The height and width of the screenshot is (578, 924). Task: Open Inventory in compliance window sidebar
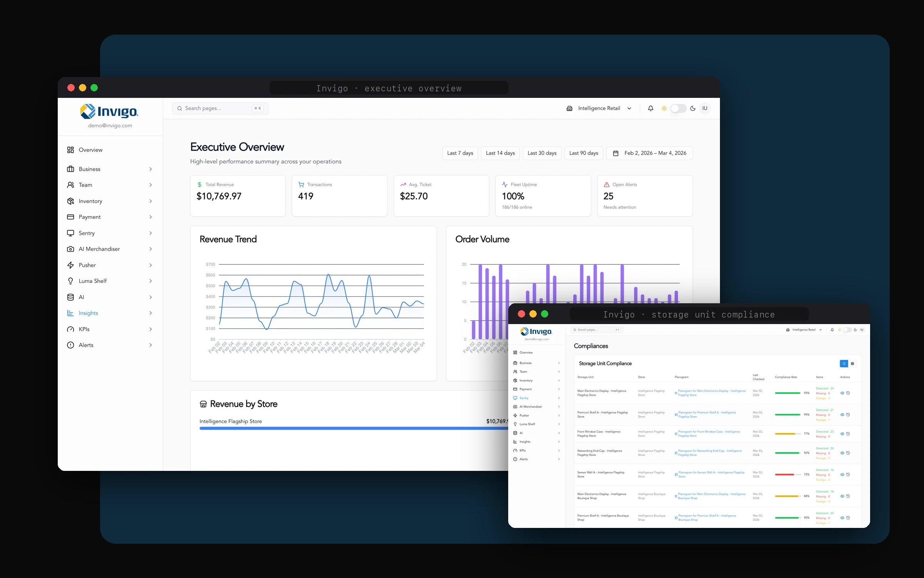(536, 381)
